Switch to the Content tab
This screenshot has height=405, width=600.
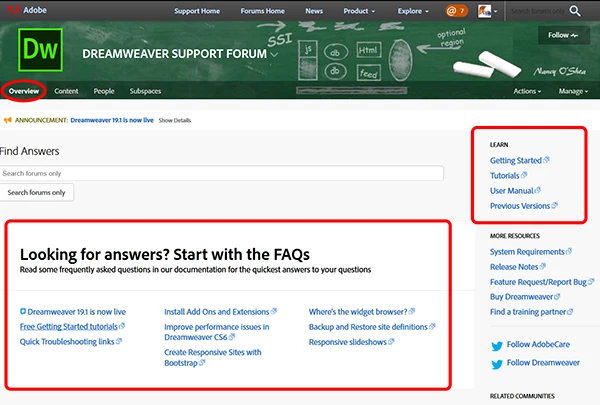(66, 91)
